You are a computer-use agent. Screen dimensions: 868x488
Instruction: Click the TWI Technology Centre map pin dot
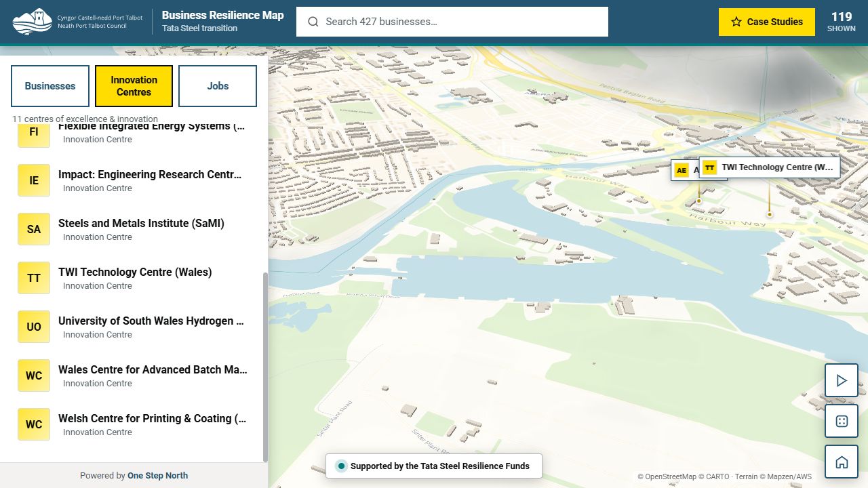pyautogui.click(x=770, y=215)
